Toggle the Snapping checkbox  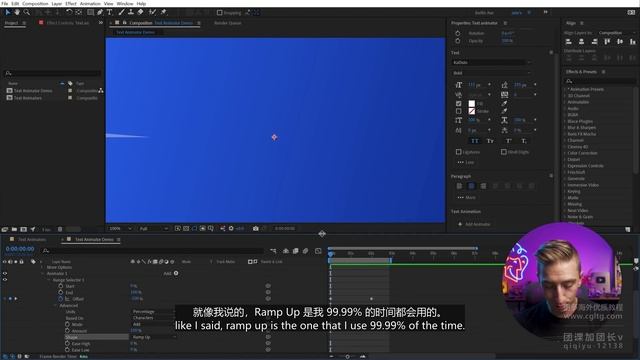220,13
